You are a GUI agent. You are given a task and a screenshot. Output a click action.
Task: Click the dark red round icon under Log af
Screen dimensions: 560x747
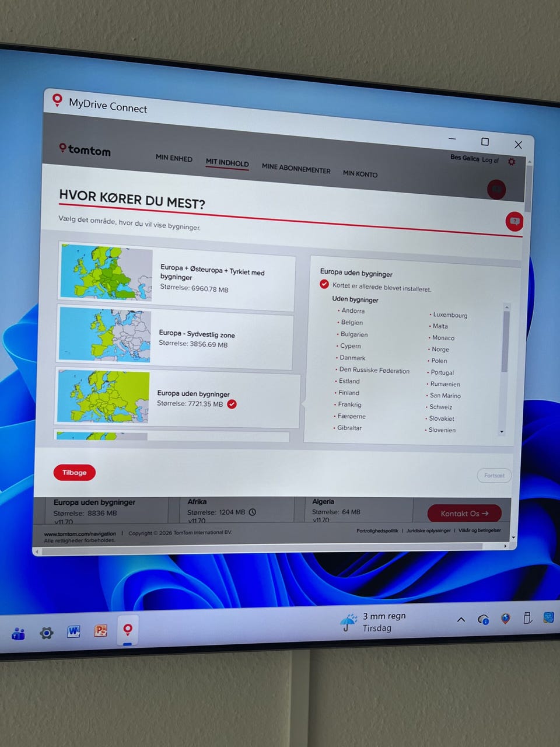[x=496, y=189]
